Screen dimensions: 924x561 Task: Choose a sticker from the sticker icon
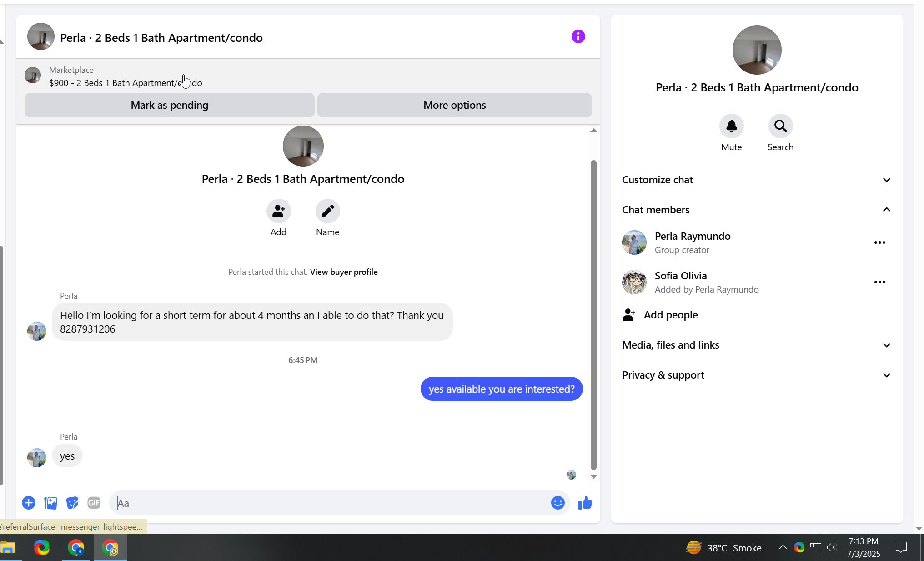click(x=72, y=503)
